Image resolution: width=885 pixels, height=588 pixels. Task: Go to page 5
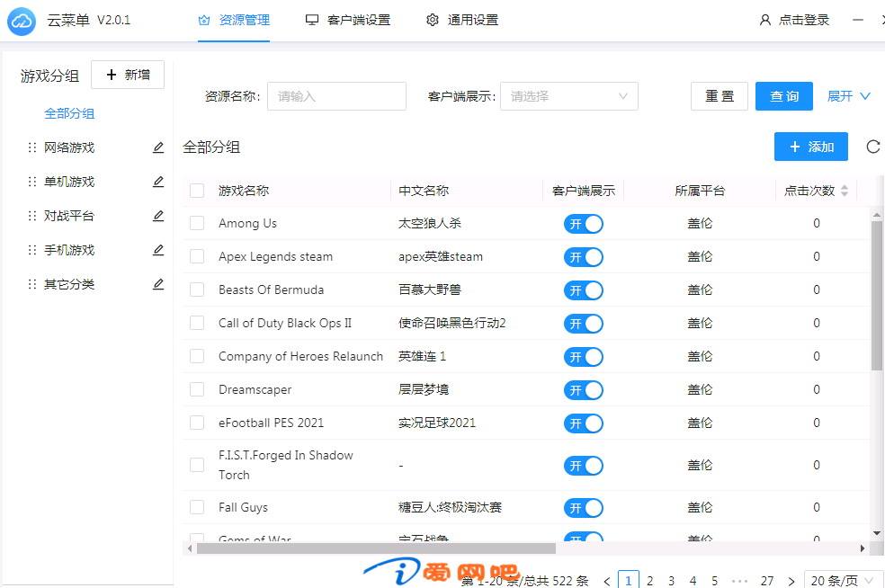click(714, 581)
